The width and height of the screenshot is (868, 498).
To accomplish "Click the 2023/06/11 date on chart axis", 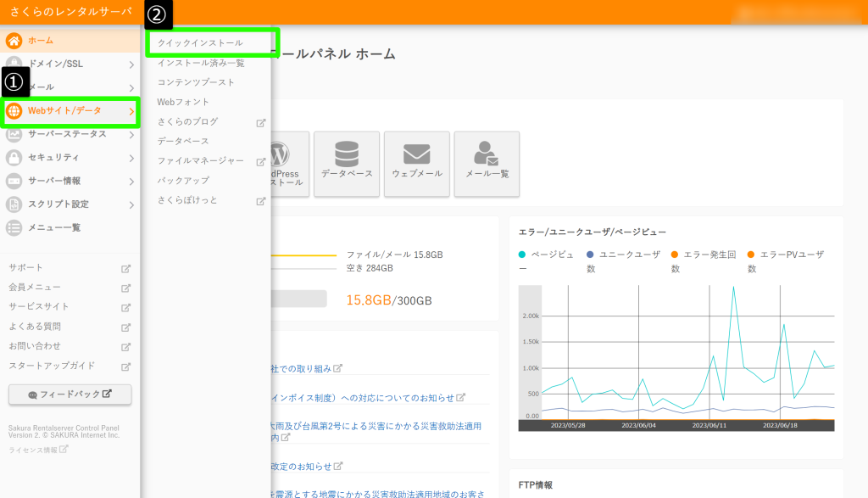I will pyautogui.click(x=709, y=425).
